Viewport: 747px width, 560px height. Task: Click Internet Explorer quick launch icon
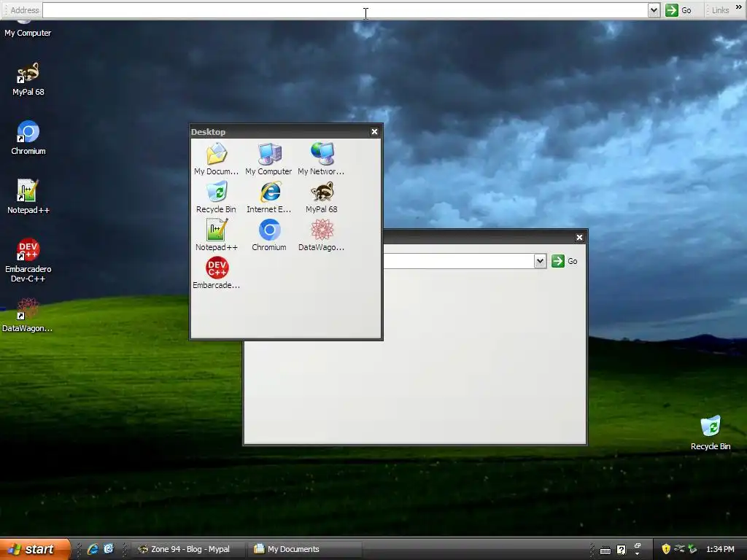tap(93, 549)
